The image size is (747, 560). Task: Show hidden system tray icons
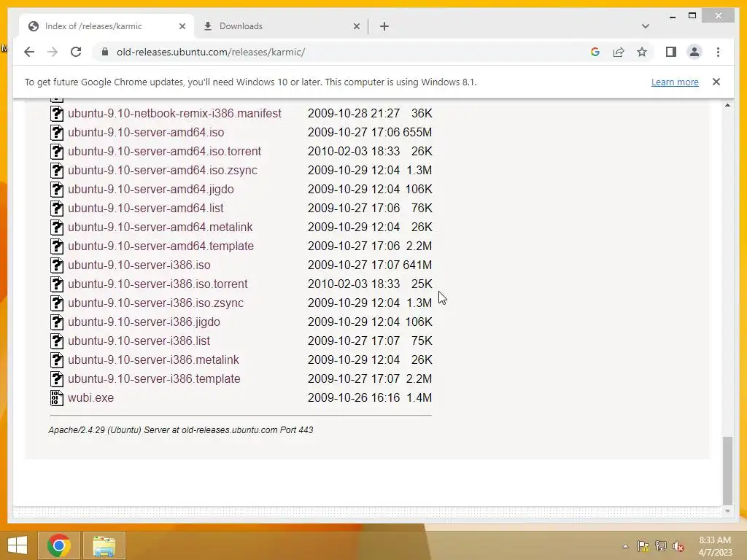(625, 546)
